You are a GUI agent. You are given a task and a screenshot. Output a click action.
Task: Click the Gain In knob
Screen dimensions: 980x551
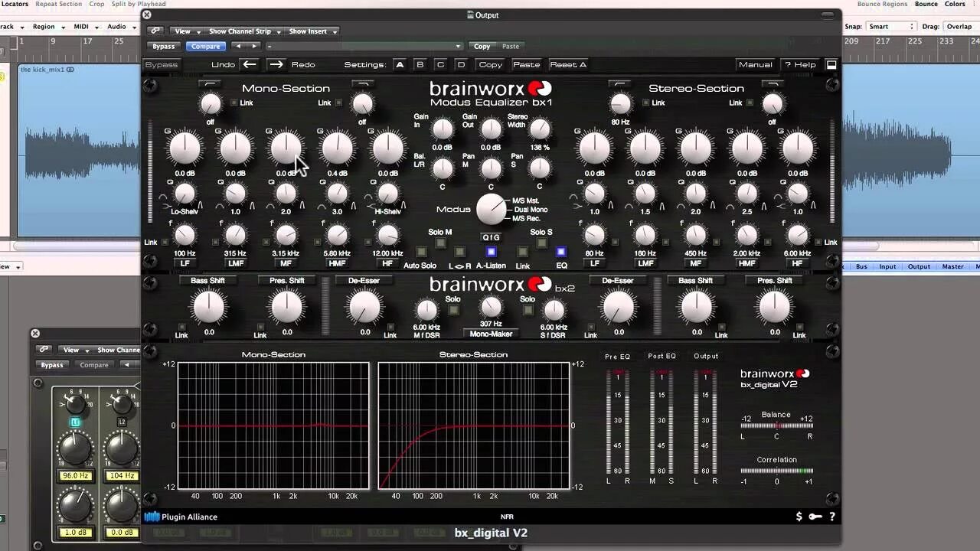(443, 129)
